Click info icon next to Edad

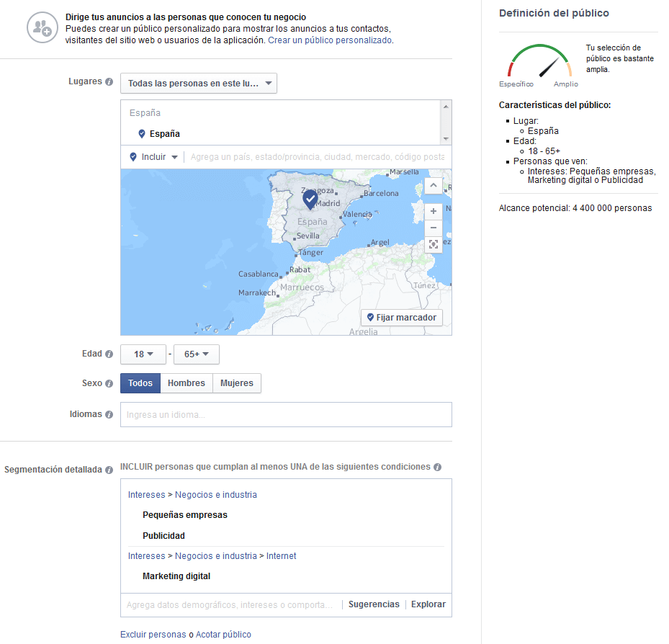pos(109,354)
